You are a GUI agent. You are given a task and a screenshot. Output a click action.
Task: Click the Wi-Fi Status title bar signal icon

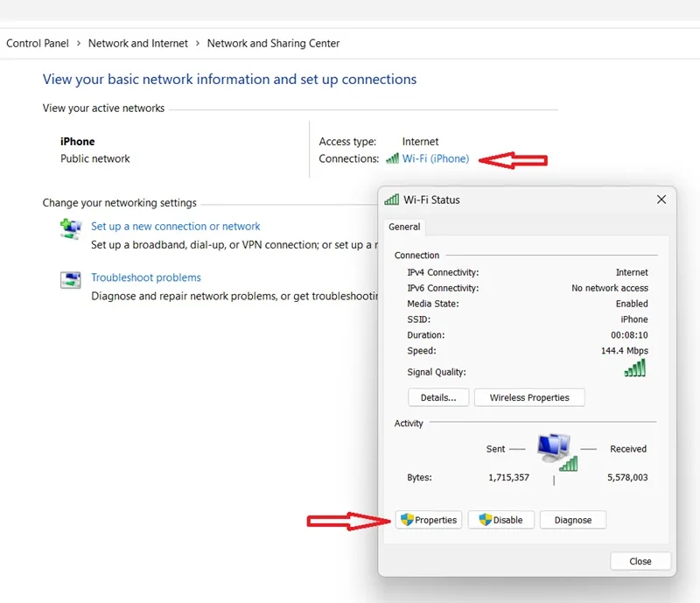click(391, 200)
